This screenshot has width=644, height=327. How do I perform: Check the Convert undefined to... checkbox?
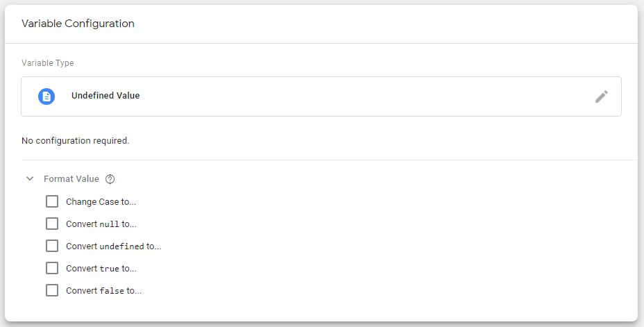52,246
